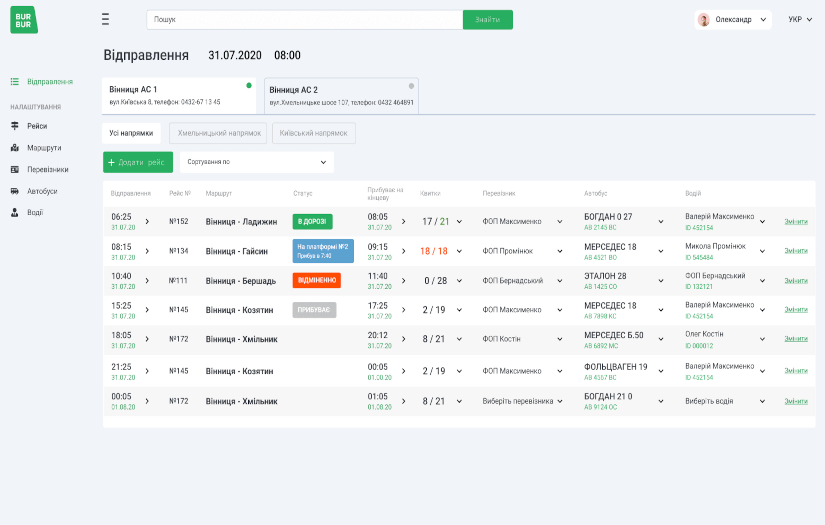Screen dimensions: 825x525
Task: Open bus dropdown ЭТАЛОН 28
Action: pos(661,281)
